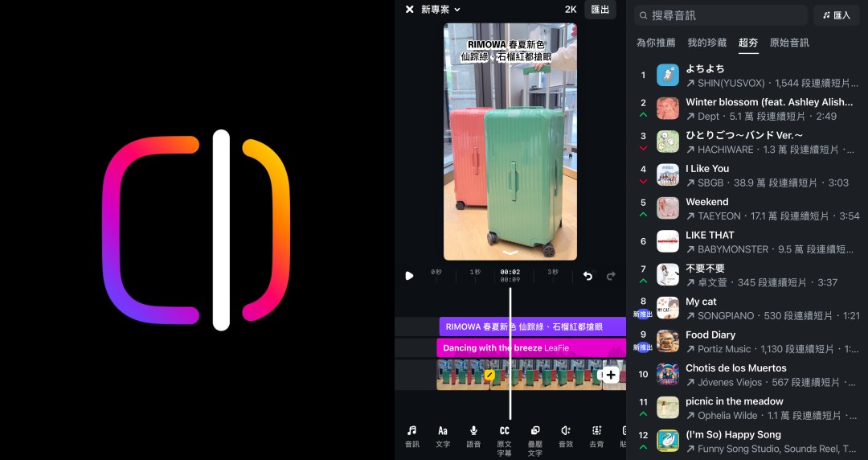
Task: Add a clip with the plus button
Action: point(611,375)
